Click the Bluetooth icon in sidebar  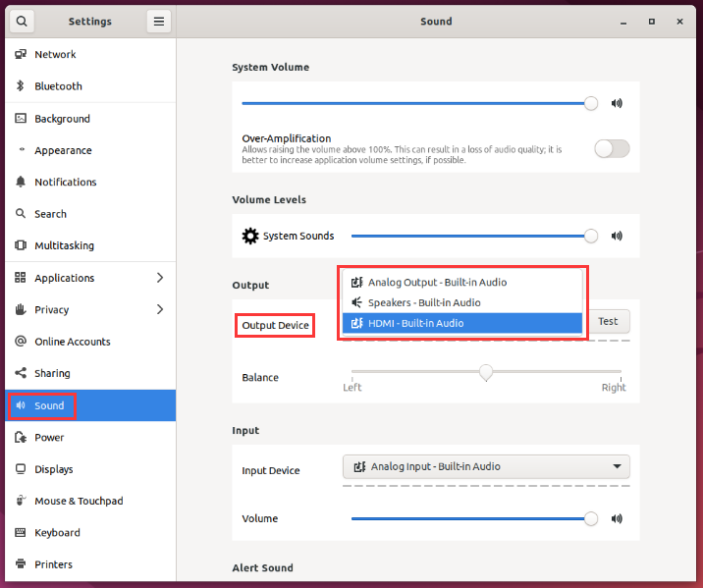tap(21, 86)
